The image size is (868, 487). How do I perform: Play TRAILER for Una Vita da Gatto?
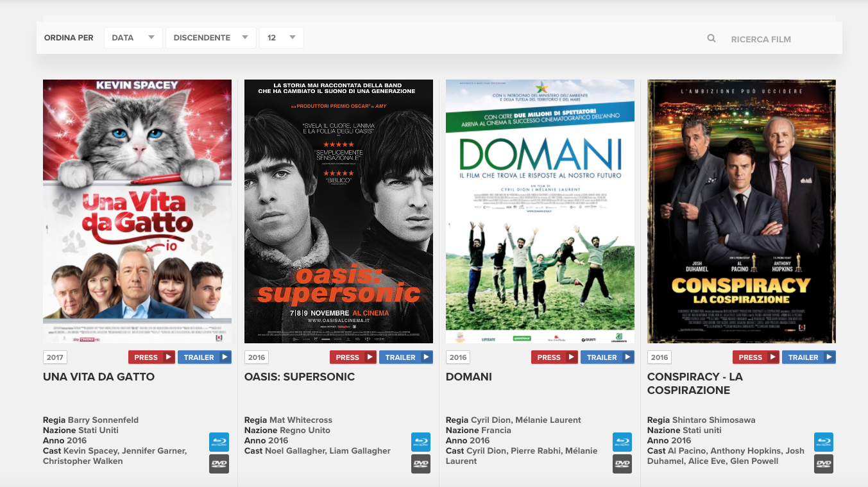click(204, 357)
